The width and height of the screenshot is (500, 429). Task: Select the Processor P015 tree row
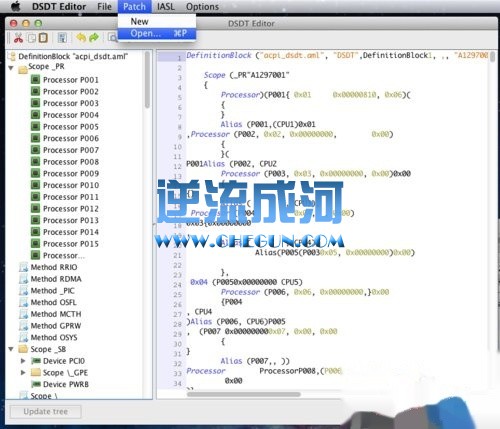pyautogui.click(x=71, y=244)
